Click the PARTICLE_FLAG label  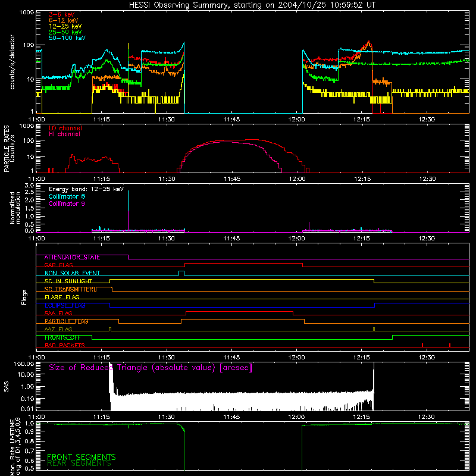[x=67, y=321]
